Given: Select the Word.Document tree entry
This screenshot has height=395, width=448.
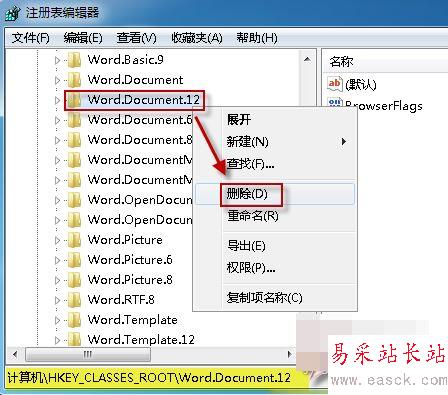Looking at the screenshot, I should (x=135, y=80).
